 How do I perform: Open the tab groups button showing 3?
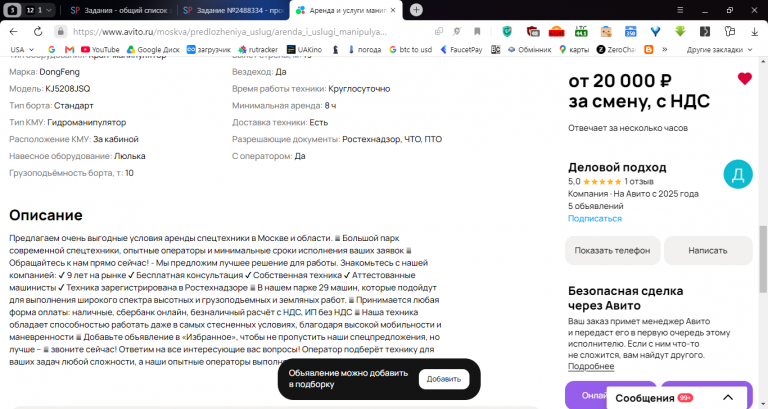(12, 10)
